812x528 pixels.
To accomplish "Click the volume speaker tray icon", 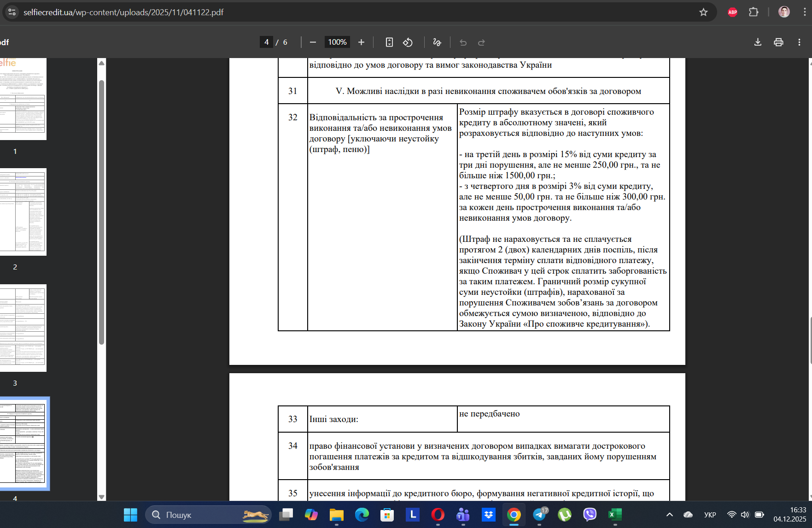I will click(x=745, y=515).
